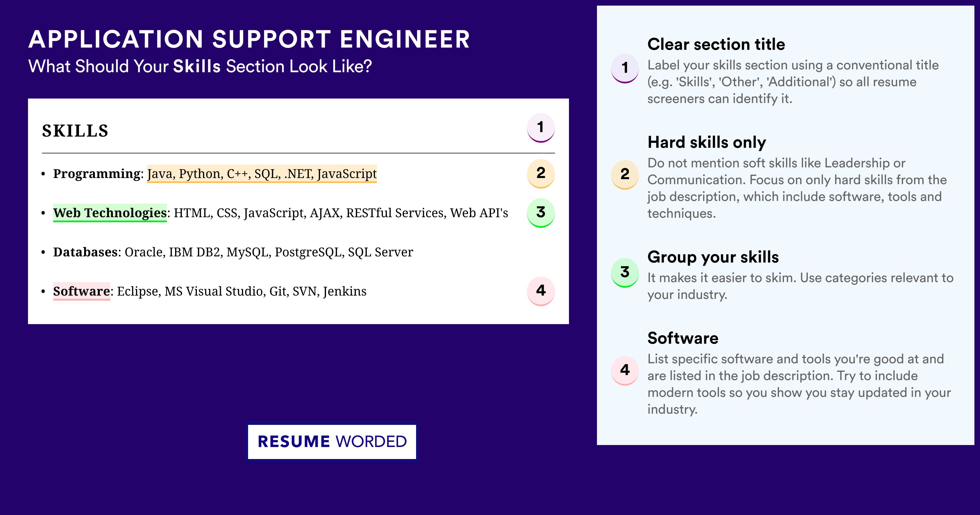Viewport: 980px width, 515px height.
Task: Click the Databases skills line
Action: tap(233, 252)
